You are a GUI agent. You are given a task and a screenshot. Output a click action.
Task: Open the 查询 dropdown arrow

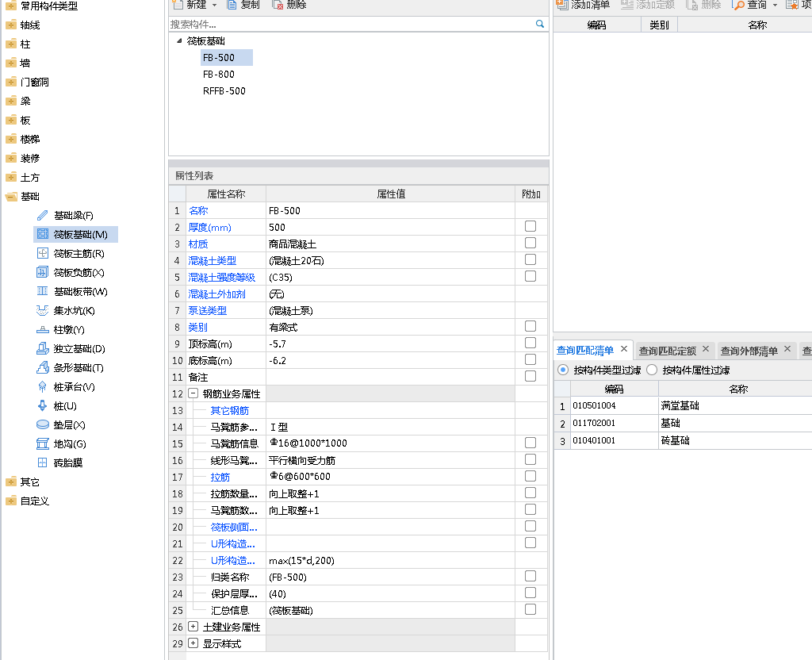[x=776, y=6]
